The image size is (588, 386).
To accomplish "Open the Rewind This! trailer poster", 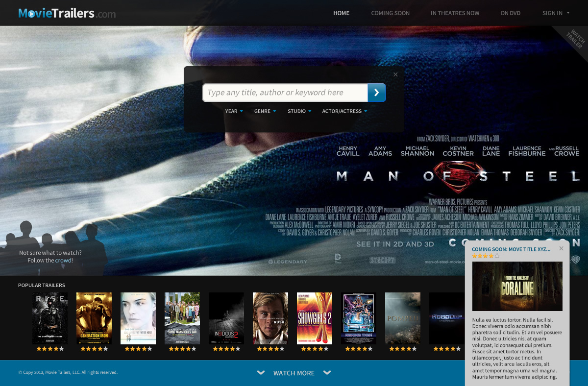I will pos(359,318).
